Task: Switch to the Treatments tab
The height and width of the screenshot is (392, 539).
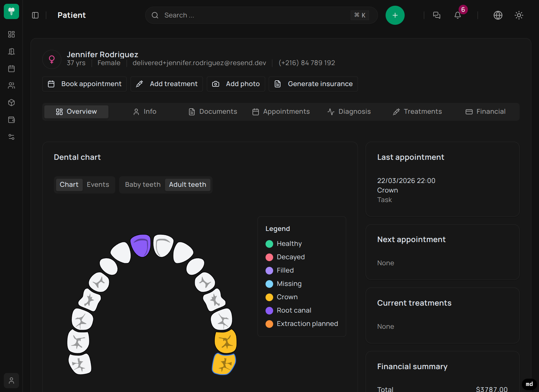Action: click(x=417, y=112)
